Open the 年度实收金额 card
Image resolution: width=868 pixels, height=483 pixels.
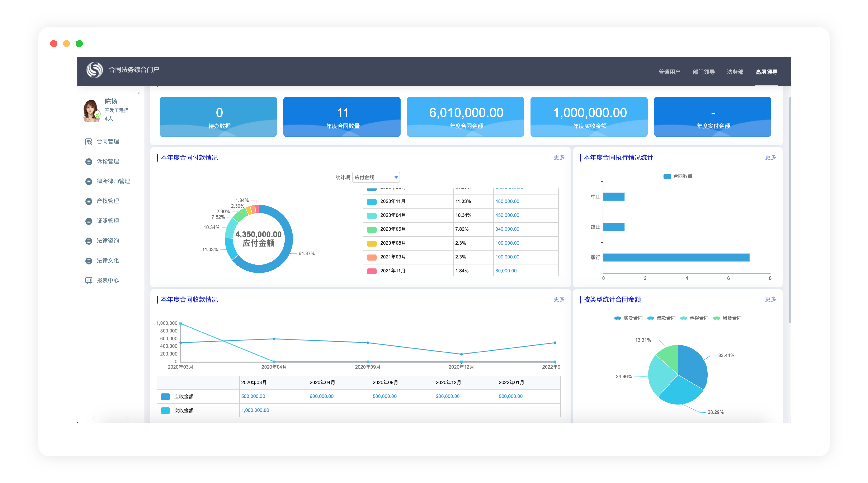pyautogui.click(x=589, y=117)
